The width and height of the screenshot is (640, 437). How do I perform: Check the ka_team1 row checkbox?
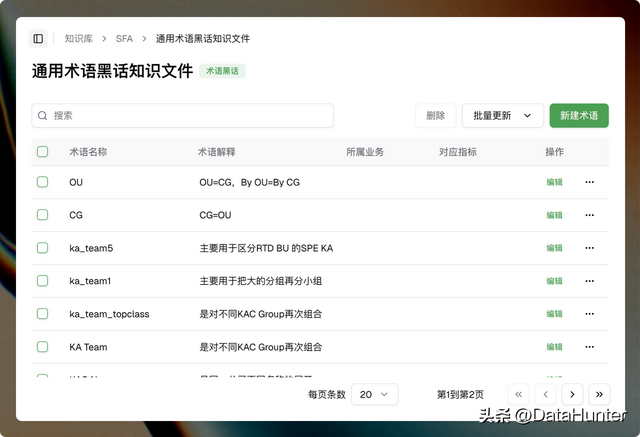42,281
